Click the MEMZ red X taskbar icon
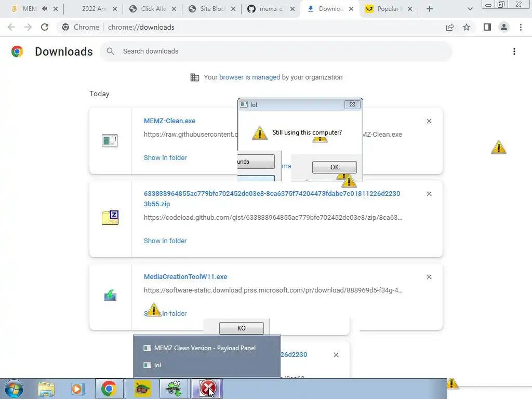The height and width of the screenshot is (399, 532). pos(207,389)
